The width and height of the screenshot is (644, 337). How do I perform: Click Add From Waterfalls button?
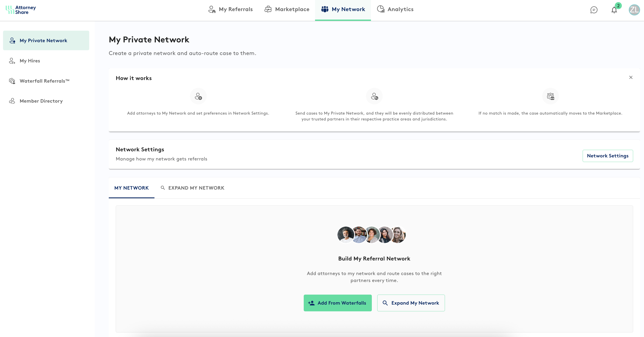pyautogui.click(x=337, y=303)
